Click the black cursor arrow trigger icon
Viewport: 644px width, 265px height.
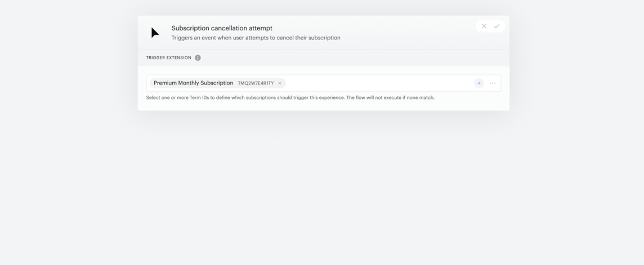pos(155,33)
